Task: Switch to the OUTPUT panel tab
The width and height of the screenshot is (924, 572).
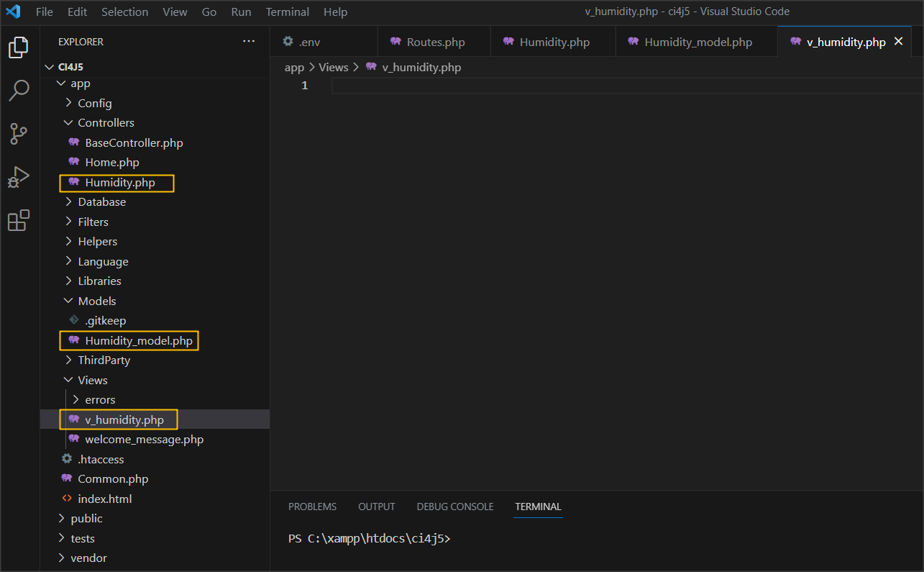Action: 377,507
